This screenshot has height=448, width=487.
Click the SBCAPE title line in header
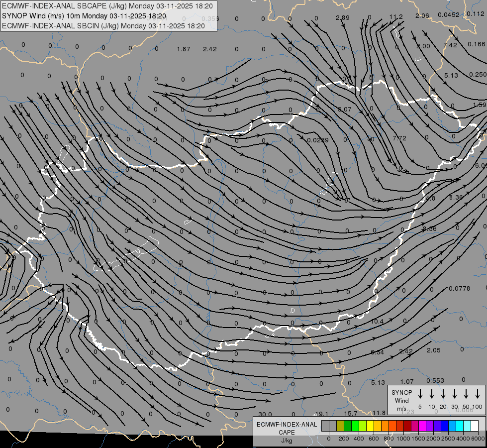point(107,6)
